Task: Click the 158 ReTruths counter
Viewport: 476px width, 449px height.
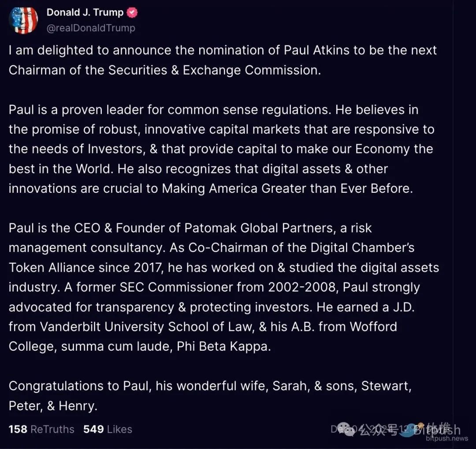Action: pos(18,429)
